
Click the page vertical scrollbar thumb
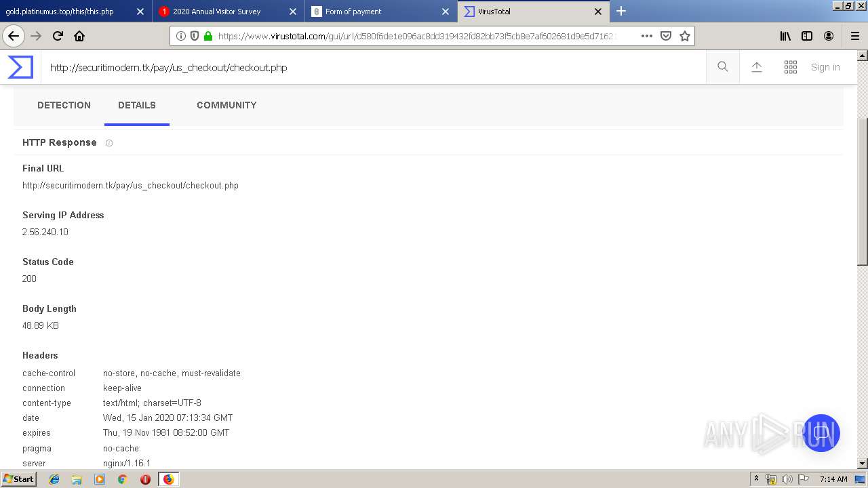point(863,192)
